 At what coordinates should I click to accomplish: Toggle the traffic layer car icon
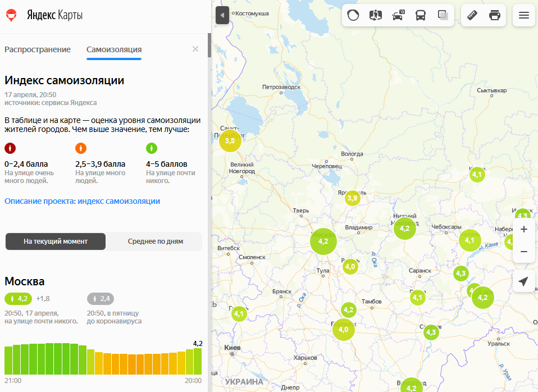tap(398, 15)
